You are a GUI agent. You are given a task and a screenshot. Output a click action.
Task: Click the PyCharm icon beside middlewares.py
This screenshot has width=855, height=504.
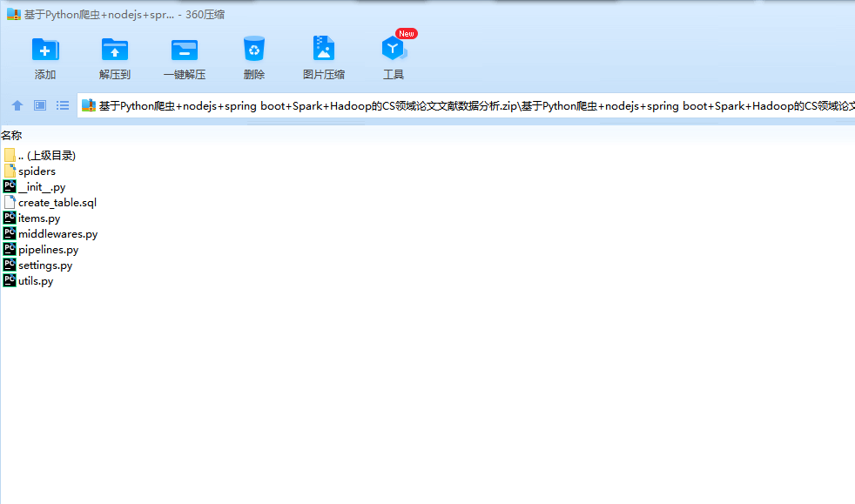pyautogui.click(x=10, y=233)
